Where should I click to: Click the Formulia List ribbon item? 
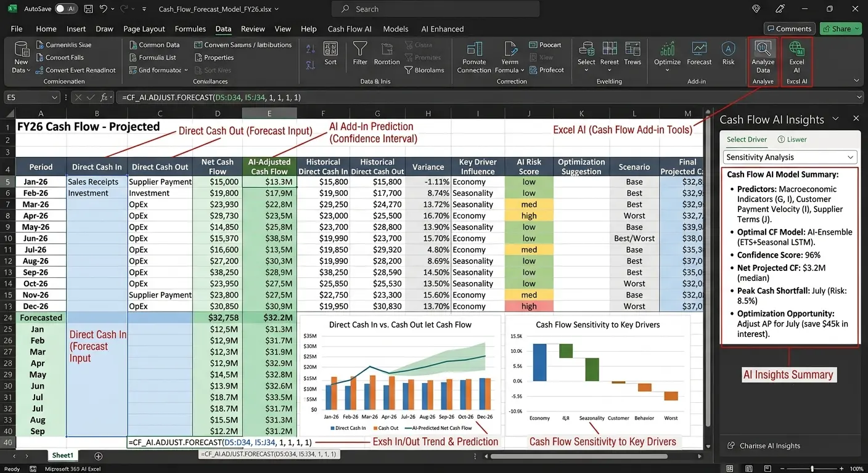click(x=153, y=57)
